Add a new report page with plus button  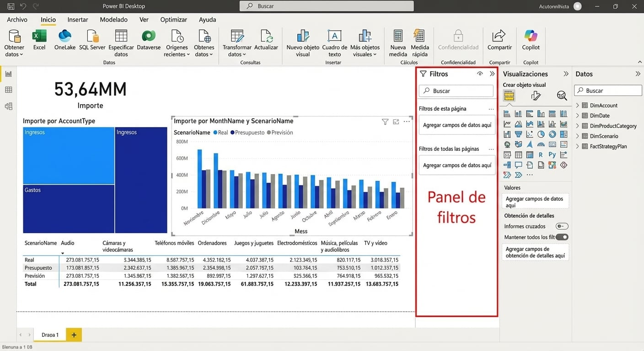[x=73, y=335]
